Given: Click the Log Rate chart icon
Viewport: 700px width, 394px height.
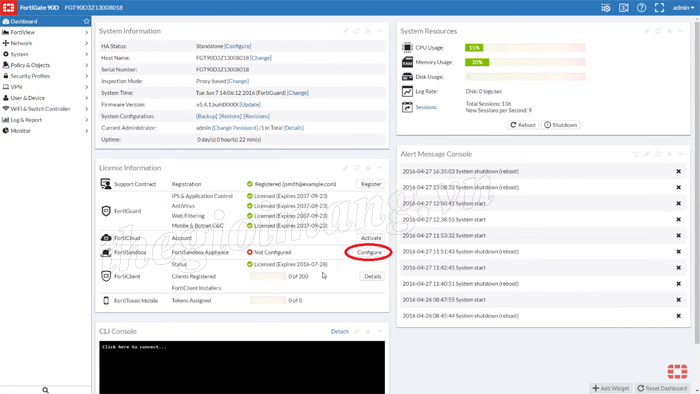Looking at the screenshot, I should click(x=407, y=91).
